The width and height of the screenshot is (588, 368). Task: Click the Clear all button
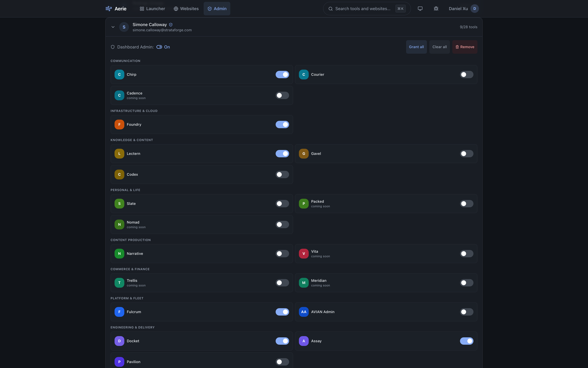point(440,47)
